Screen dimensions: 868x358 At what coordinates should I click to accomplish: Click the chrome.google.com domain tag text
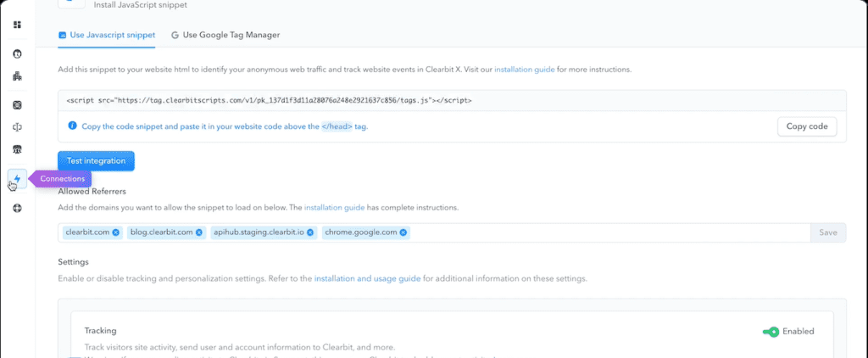coord(361,232)
